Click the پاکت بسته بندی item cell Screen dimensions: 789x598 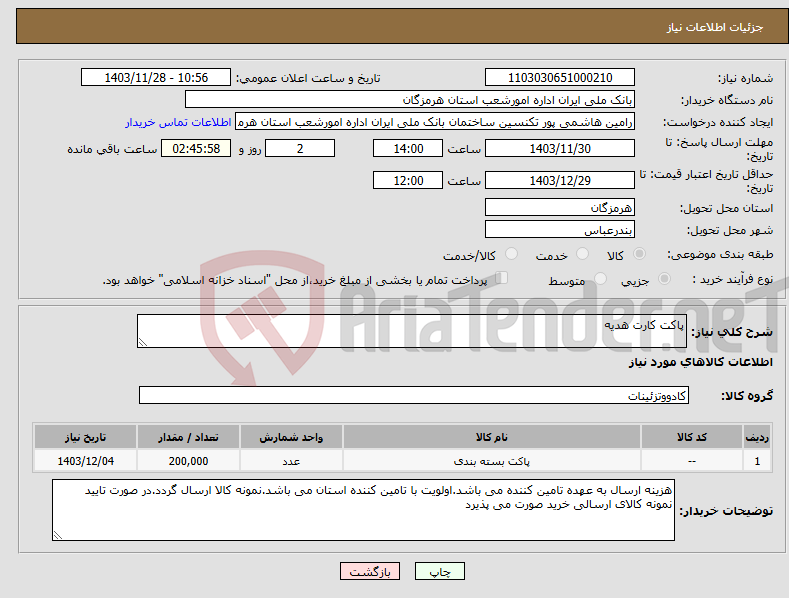point(492,461)
